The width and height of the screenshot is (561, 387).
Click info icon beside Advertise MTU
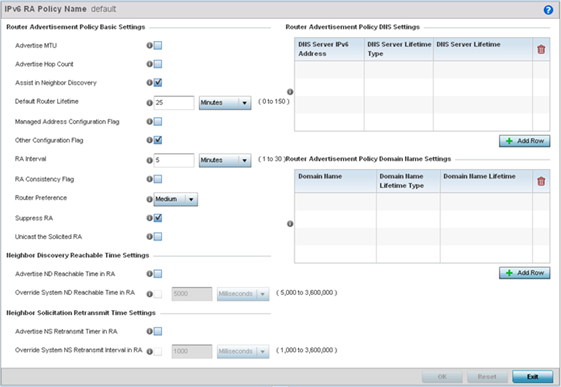pos(149,45)
